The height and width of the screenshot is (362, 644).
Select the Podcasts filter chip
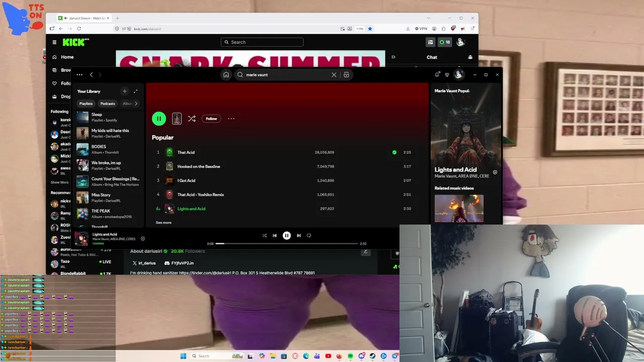(x=108, y=104)
